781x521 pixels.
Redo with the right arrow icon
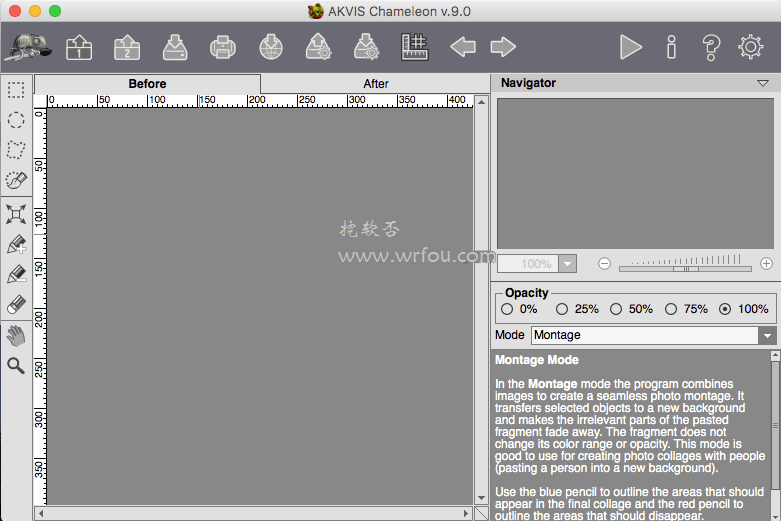[503, 47]
